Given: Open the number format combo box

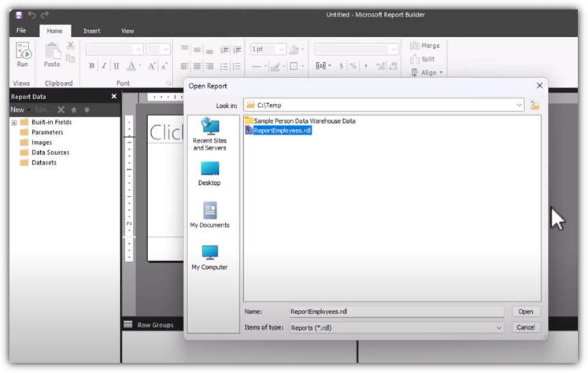Looking at the screenshot, I should tap(357, 49).
